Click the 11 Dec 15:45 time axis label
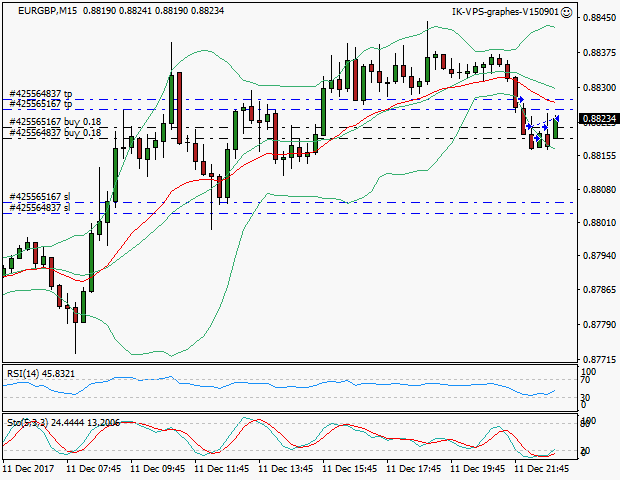This screenshot has height=480, width=620. [x=350, y=468]
